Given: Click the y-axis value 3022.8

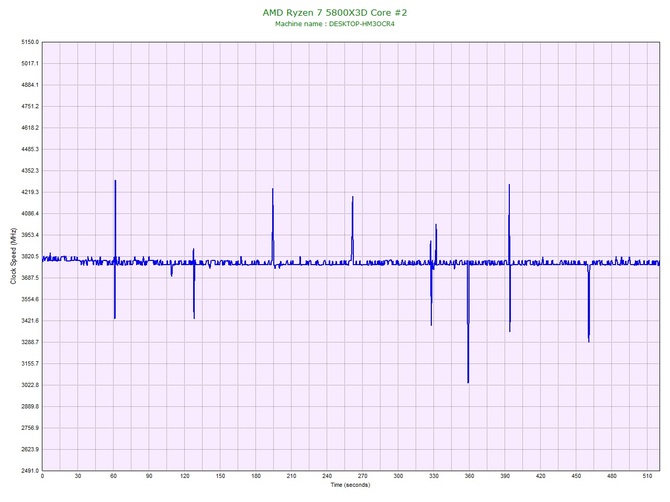Looking at the screenshot, I should click(30, 385).
